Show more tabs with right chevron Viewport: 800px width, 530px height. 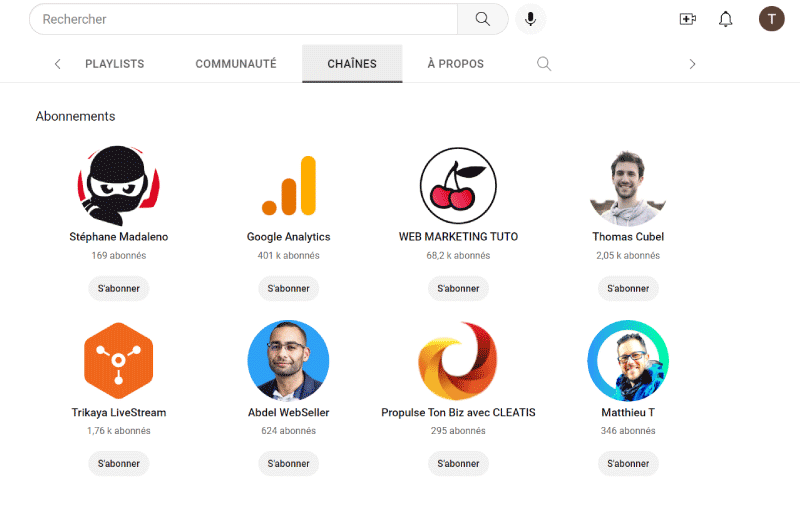click(692, 64)
